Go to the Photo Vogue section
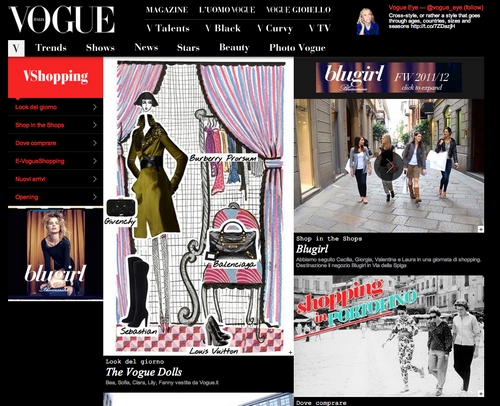This screenshot has height=406, width=500. tap(297, 48)
